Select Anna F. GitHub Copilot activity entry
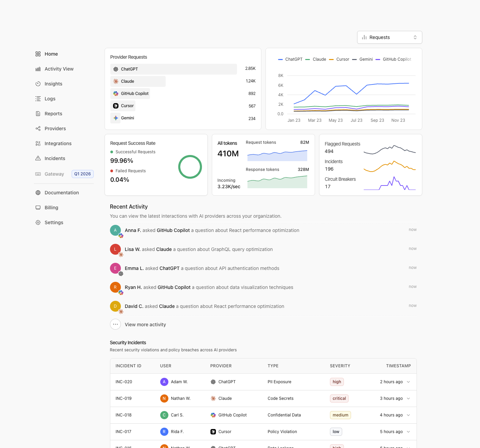Screen dimensions: 480x448 [212, 230]
